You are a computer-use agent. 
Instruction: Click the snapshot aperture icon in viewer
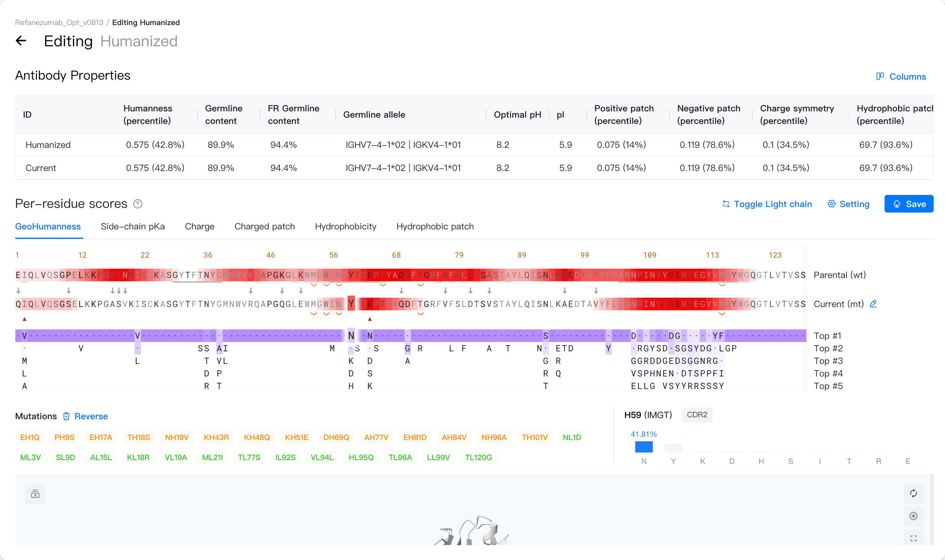click(x=914, y=516)
